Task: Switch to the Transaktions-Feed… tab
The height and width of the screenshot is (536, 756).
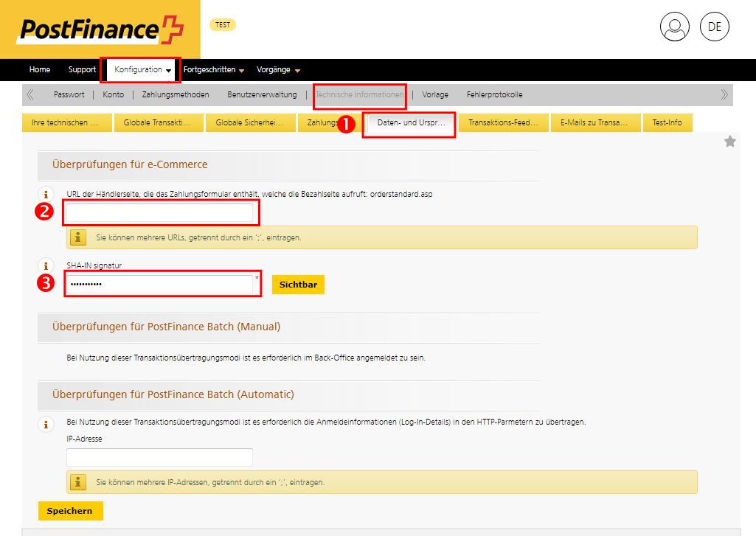Action: coord(504,122)
